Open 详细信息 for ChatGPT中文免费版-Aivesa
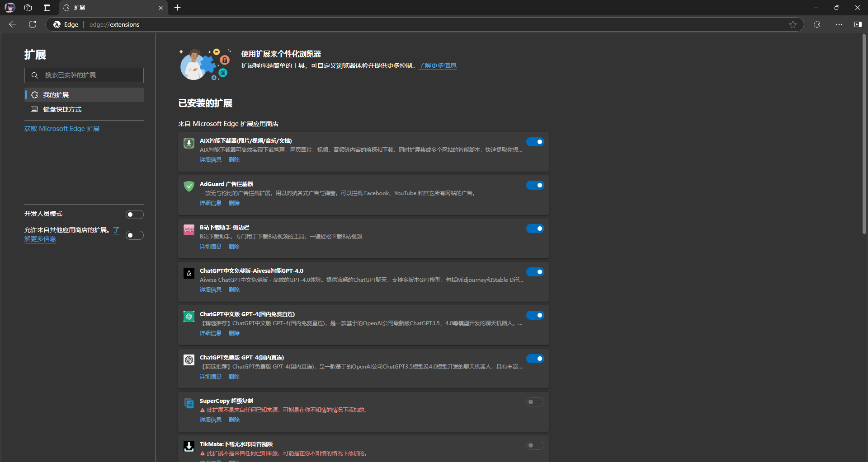Screen dimensions: 868x462 (211, 290)
